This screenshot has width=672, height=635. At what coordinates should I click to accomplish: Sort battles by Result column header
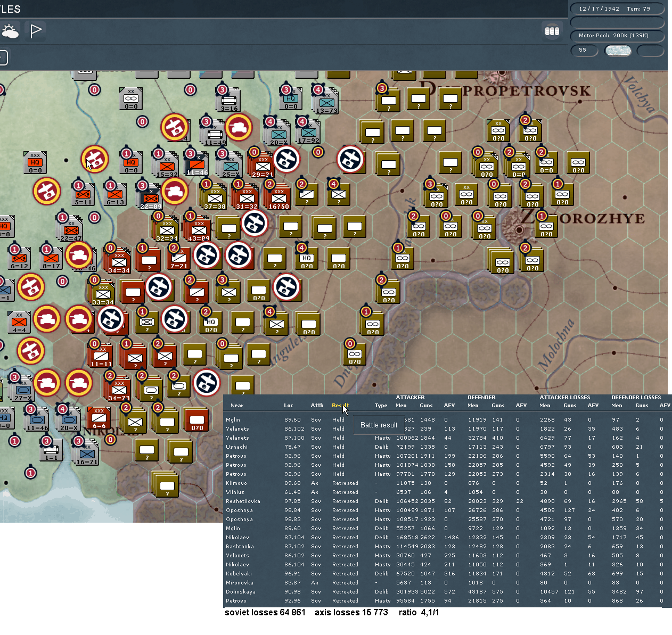340,406
